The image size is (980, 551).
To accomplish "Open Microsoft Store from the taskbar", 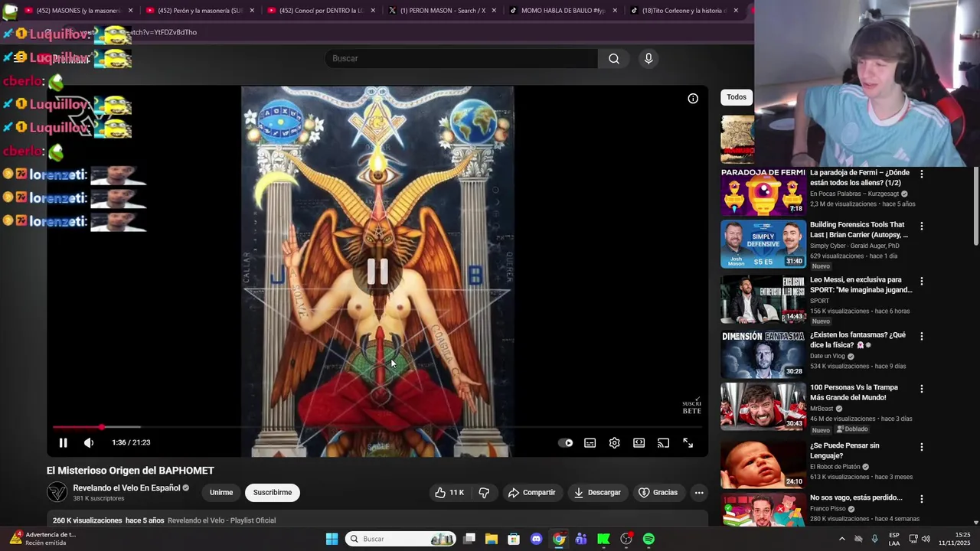I will [514, 539].
